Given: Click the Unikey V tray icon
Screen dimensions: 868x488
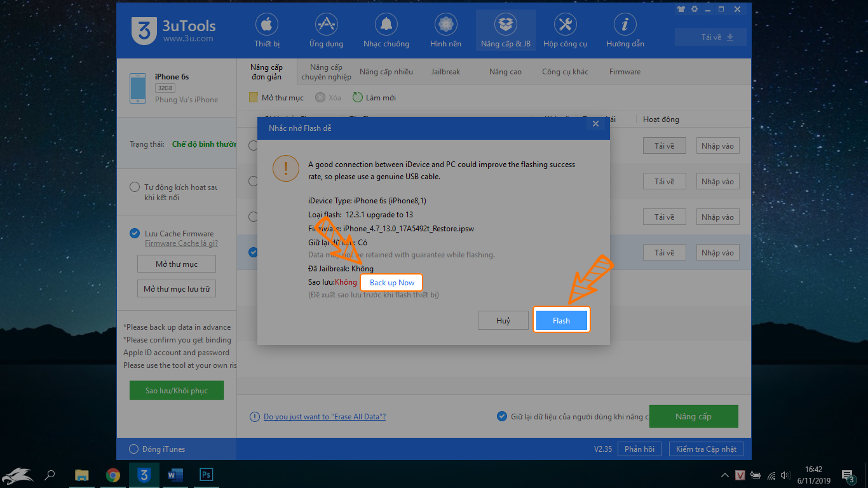Looking at the screenshot, I should tap(740, 475).
